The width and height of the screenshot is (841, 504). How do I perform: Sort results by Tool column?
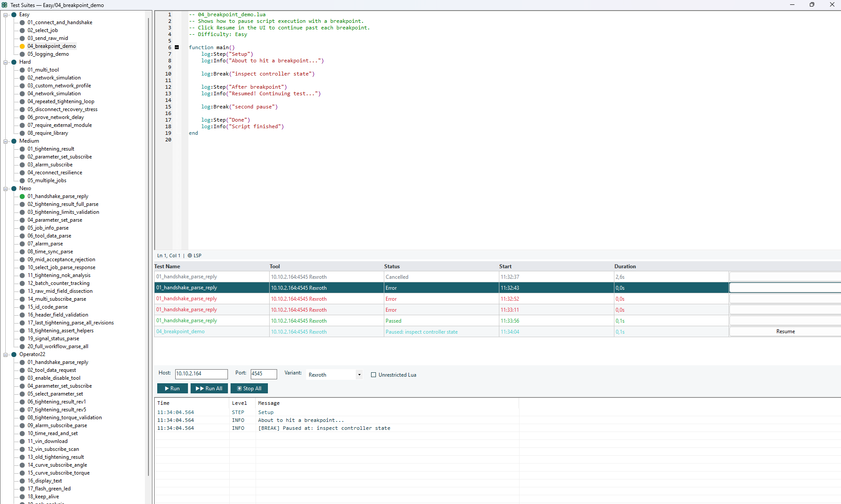click(x=326, y=266)
